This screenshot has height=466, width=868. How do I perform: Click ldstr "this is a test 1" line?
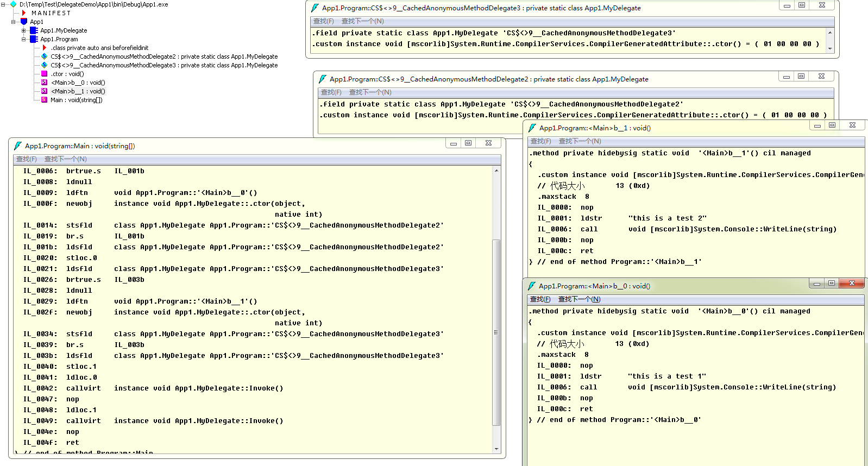pyautogui.click(x=621, y=376)
